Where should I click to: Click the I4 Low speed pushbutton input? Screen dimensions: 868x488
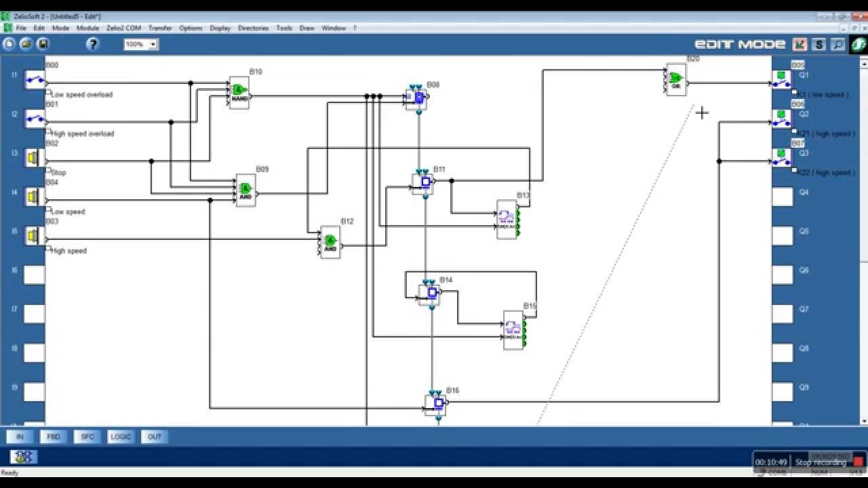pos(35,197)
